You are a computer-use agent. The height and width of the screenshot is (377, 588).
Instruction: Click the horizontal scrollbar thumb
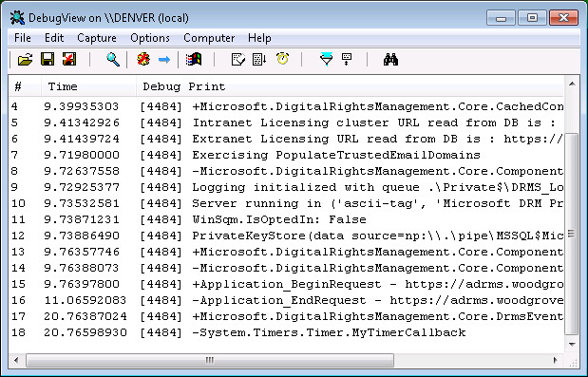click(x=210, y=360)
